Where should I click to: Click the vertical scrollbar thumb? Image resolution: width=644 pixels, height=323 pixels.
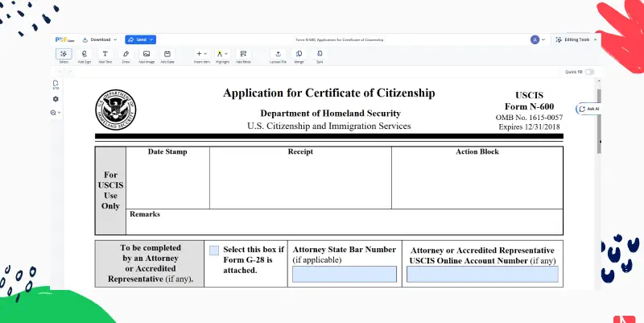click(x=599, y=122)
